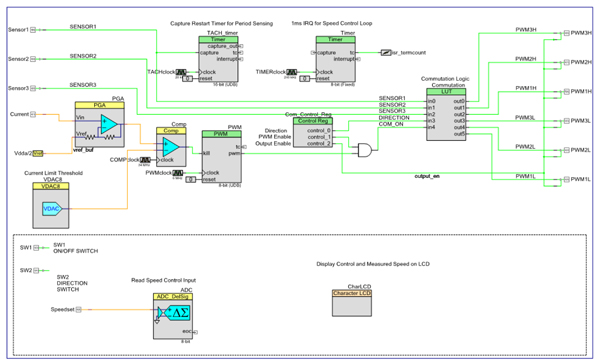This screenshot has width=600, height=362.
Task: Click the PWMclock clock symbol
Action: coord(178,173)
